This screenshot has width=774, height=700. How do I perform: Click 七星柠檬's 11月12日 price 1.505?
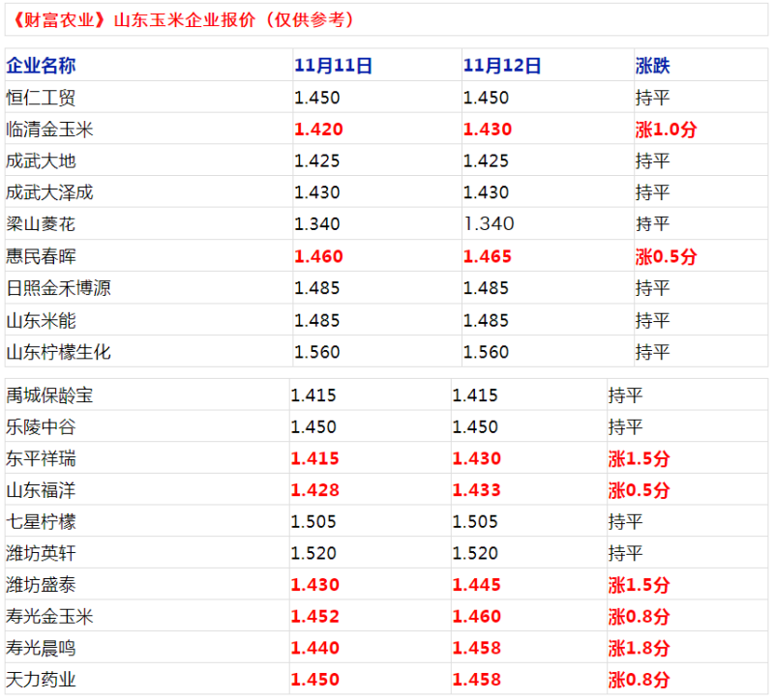click(x=475, y=521)
